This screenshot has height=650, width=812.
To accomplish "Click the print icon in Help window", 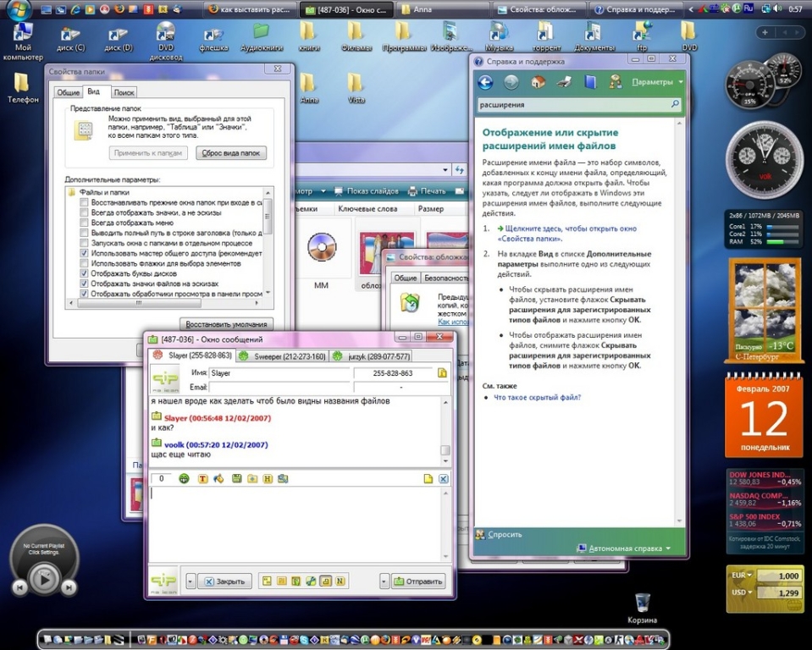I will click(x=565, y=82).
